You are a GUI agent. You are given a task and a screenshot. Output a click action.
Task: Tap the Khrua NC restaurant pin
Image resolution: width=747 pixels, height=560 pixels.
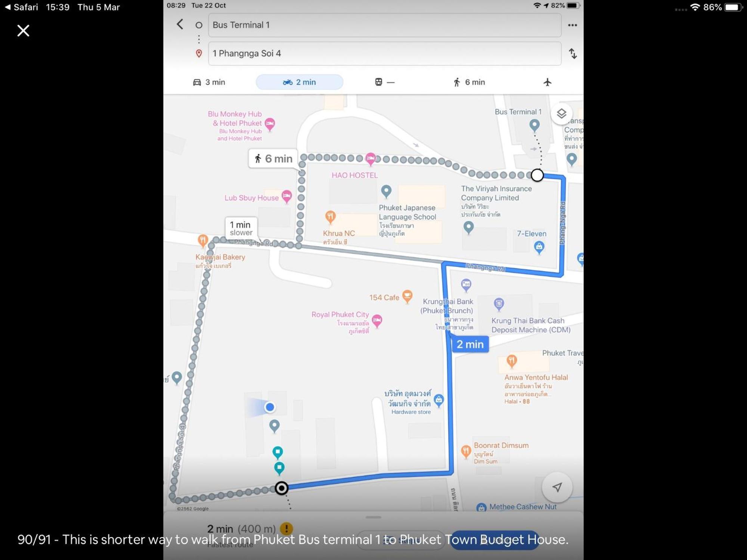(330, 217)
